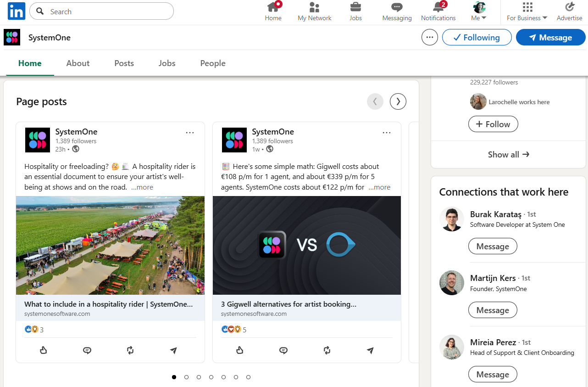Viewport: 588px width, 387px height.
Task: Click the blue Message button in header
Action: (x=550, y=38)
